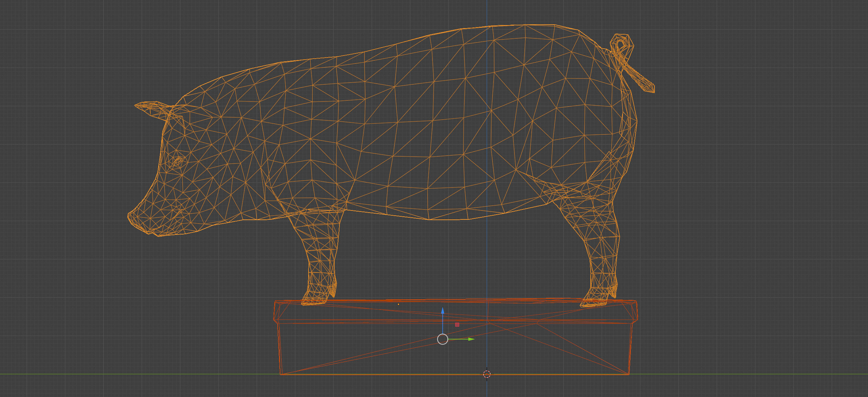The width and height of the screenshot is (868, 397).
Task: Click the red-white 3D cursor on the ground line
Action: pyautogui.click(x=487, y=374)
